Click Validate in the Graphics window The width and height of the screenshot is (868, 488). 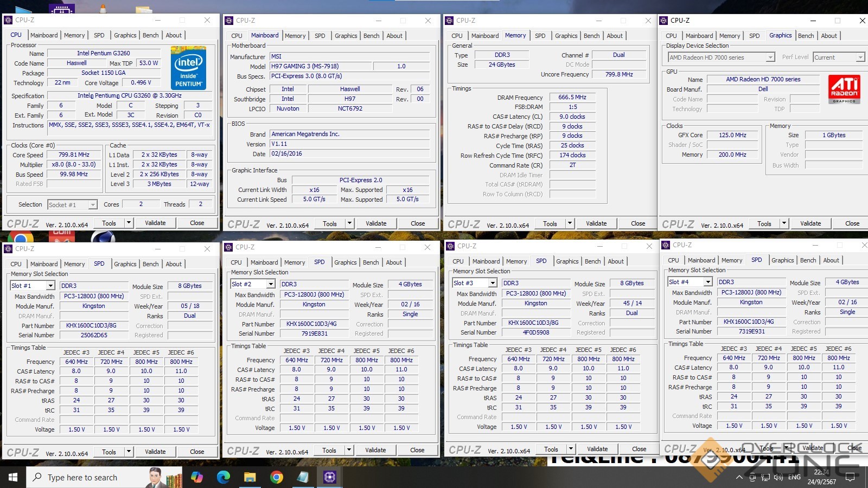pyautogui.click(x=810, y=223)
